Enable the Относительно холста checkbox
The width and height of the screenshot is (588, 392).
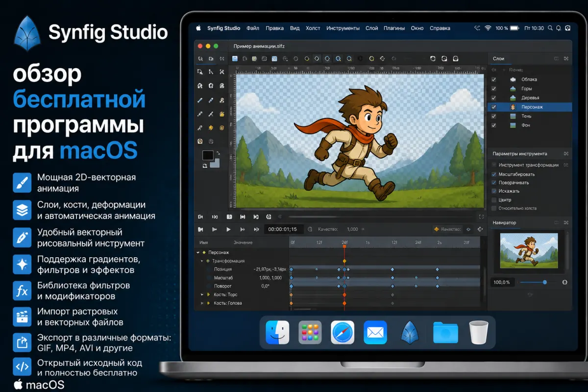(x=494, y=208)
